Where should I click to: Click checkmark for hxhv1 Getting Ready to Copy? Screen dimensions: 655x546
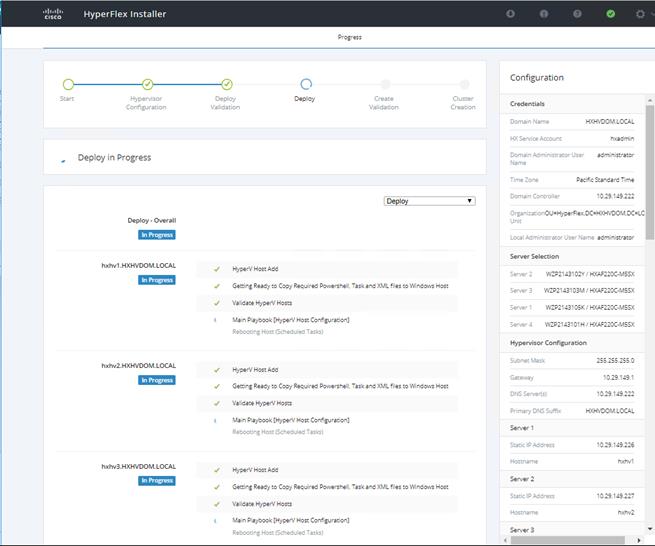(x=216, y=286)
